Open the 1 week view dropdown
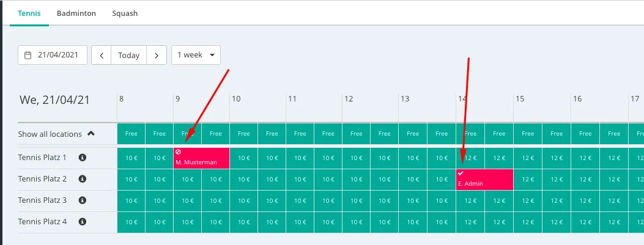 click(x=196, y=55)
